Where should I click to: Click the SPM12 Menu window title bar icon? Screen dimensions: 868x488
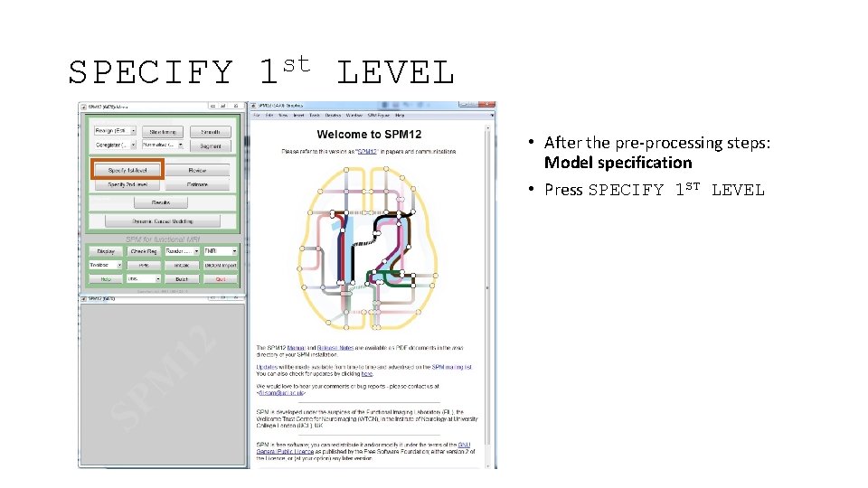[x=83, y=107]
